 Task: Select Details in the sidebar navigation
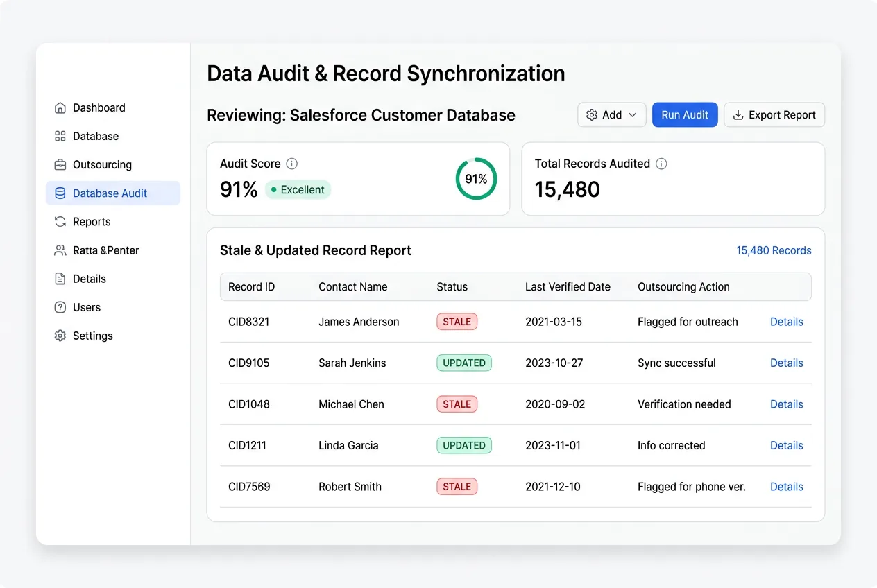61,279
